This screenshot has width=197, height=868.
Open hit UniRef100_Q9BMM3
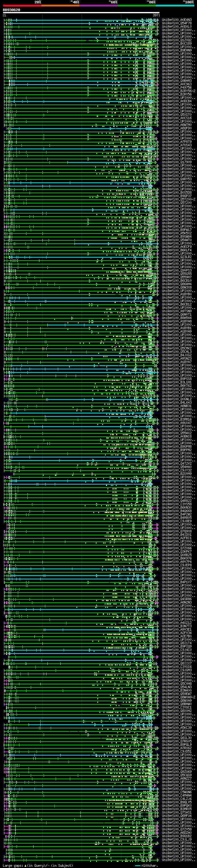(x=176, y=81)
